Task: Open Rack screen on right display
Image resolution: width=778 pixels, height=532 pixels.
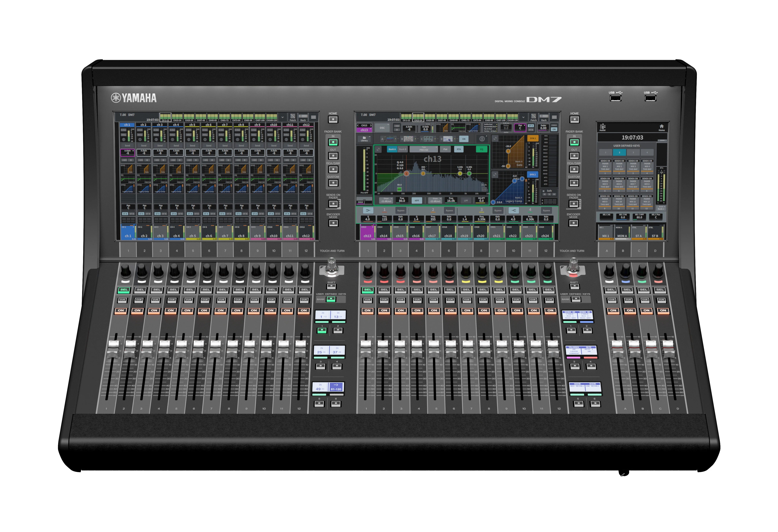Action: pos(544,117)
